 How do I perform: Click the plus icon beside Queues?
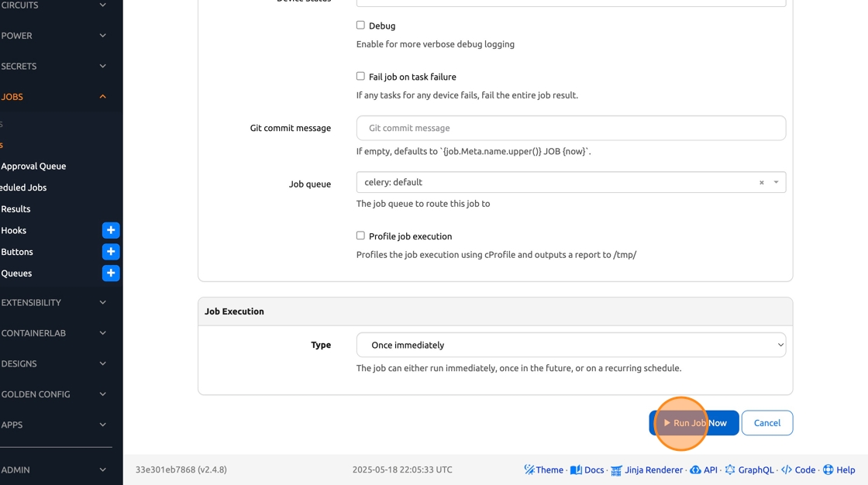[111, 273]
